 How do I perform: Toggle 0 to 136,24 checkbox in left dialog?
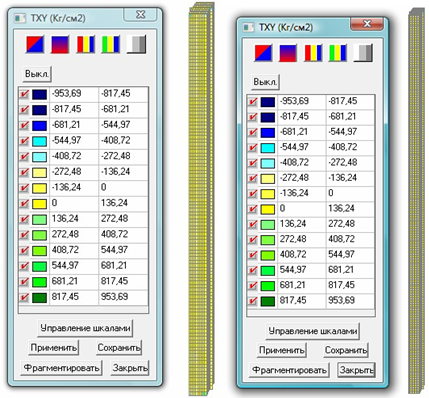click(24, 204)
